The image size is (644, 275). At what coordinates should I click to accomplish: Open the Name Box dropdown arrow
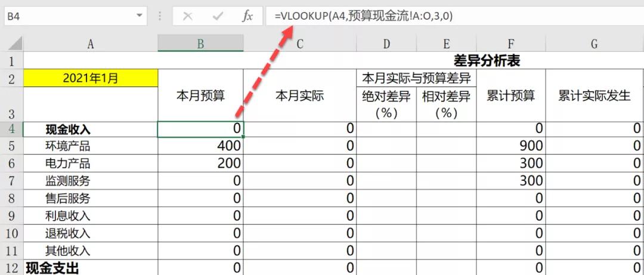point(140,16)
